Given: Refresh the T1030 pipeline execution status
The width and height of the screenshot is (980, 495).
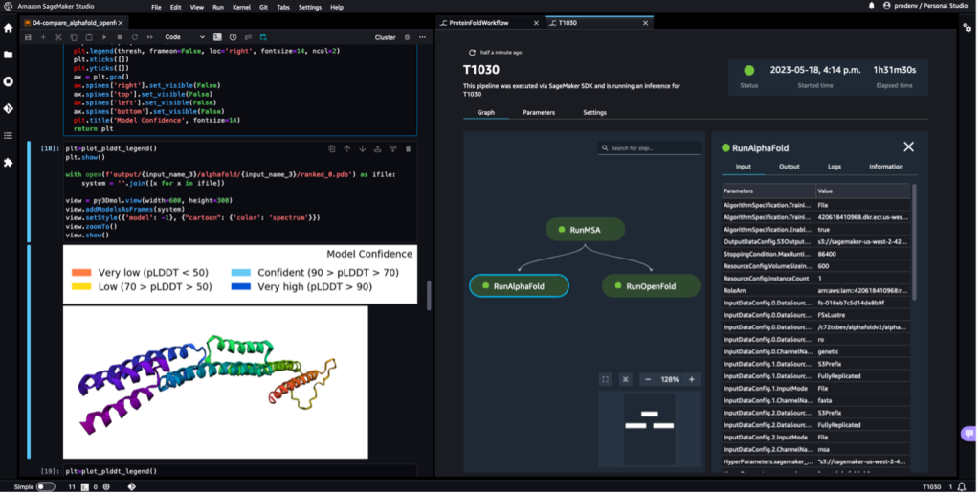Looking at the screenshot, I should point(473,53).
